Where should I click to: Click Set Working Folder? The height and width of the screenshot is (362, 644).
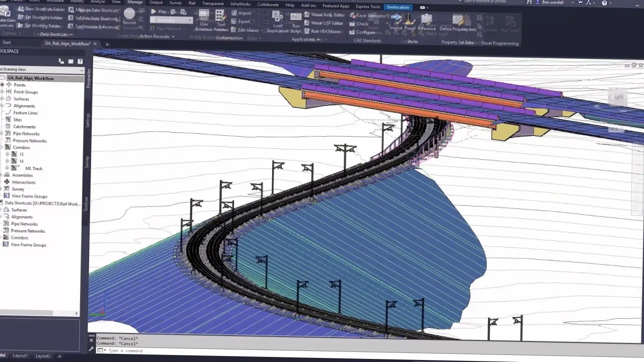(39, 26)
